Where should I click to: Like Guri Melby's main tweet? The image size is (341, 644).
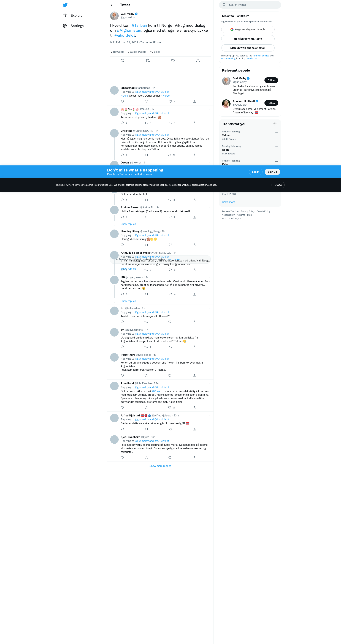pos(173,61)
